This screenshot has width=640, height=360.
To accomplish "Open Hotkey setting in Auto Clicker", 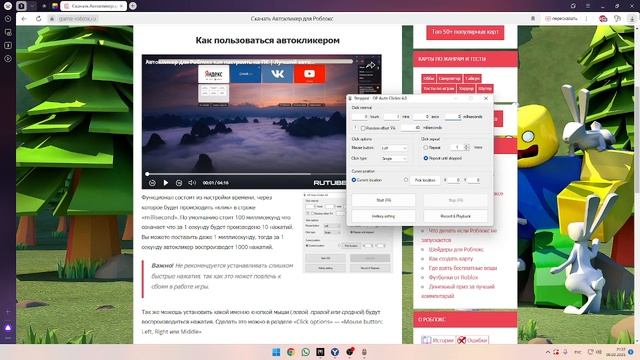I will (383, 216).
